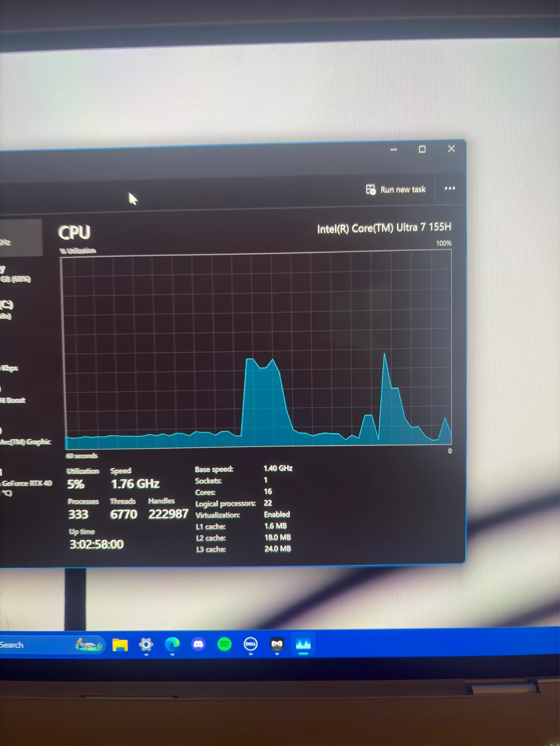Minimize the Task Manager window
Viewport: 560px width, 746px height.
[x=394, y=150]
